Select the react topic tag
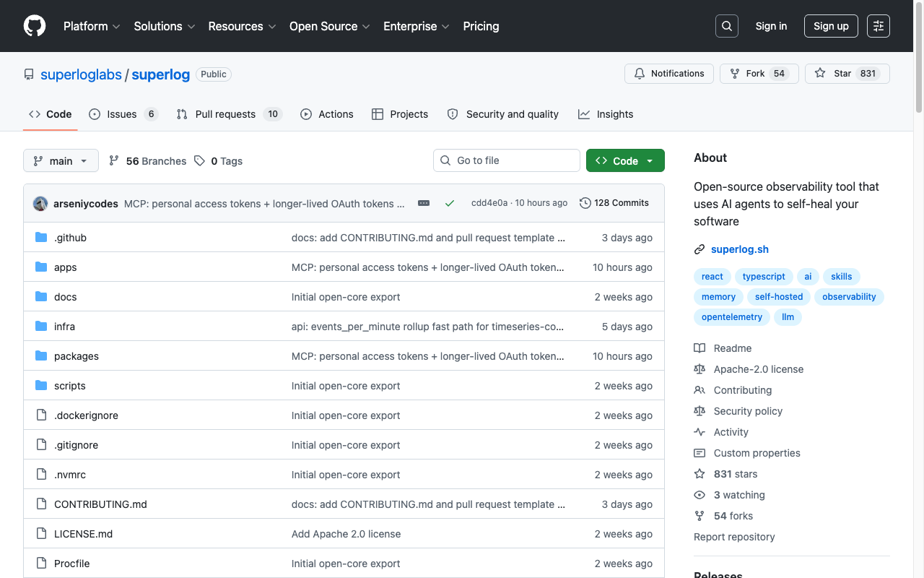Viewport: 924px width, 578px height. (x=712, y=277)
